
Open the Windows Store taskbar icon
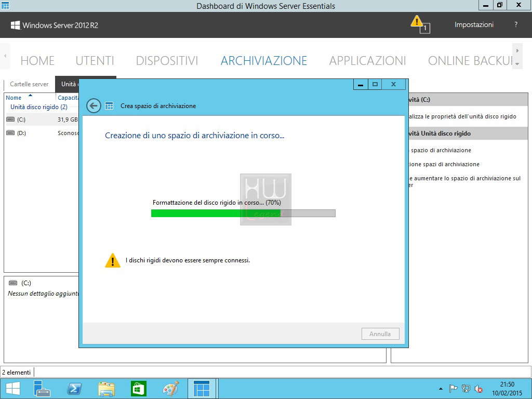(x=138, y=389)
